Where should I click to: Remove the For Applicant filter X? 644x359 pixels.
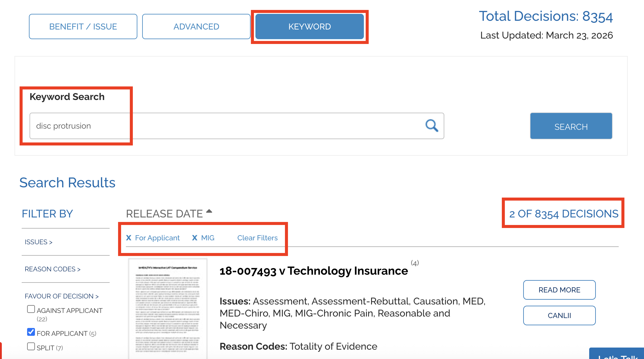tap(129, 238)
